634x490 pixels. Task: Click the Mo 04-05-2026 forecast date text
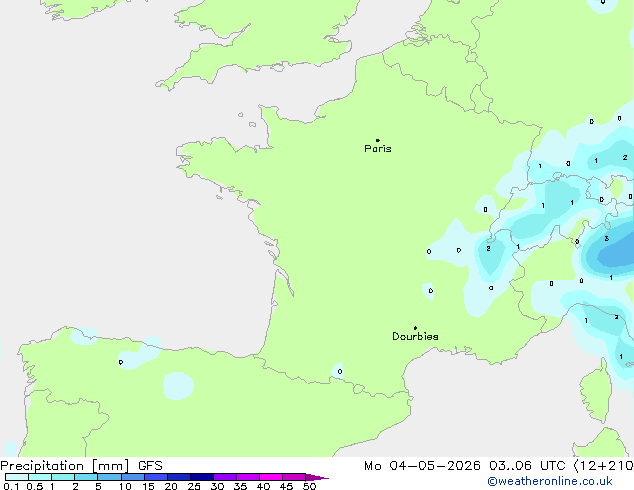coord(422,466)
